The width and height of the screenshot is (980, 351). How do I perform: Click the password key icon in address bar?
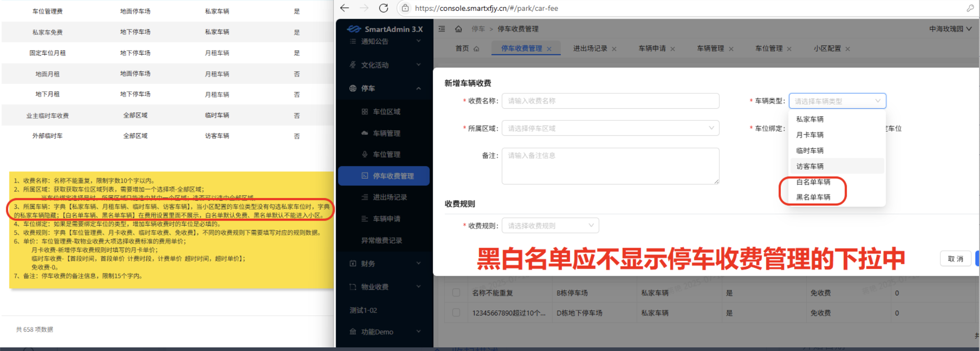tap(970, 8)
